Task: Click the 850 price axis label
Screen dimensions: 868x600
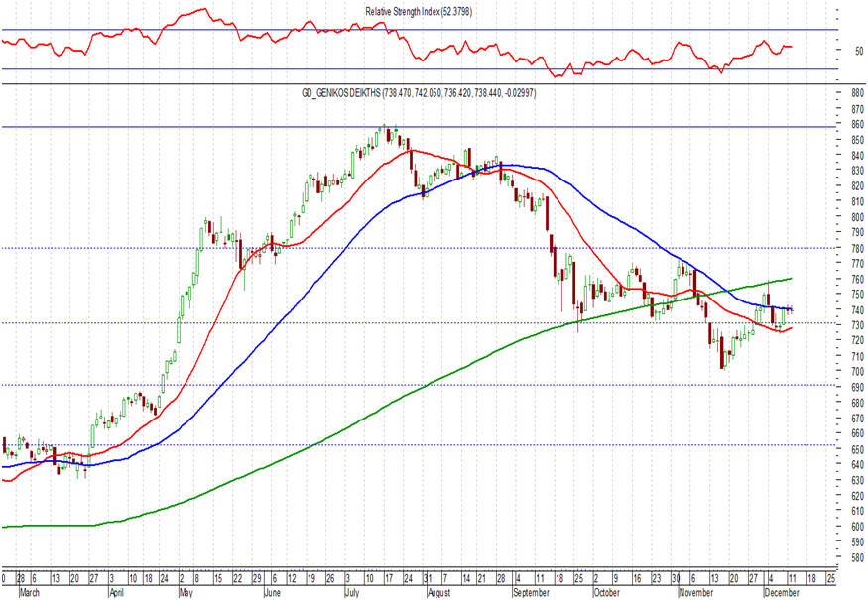Action: 858,140
